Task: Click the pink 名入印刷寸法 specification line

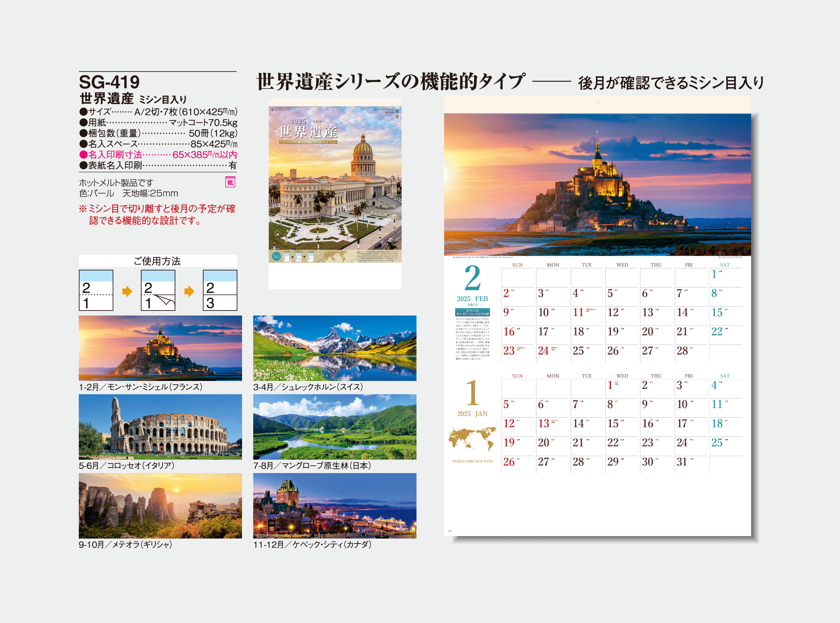Action: point(158,155)
